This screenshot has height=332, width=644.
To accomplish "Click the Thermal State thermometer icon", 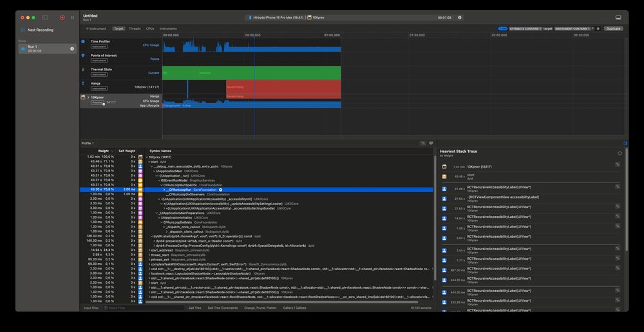I will coord(83,70).
